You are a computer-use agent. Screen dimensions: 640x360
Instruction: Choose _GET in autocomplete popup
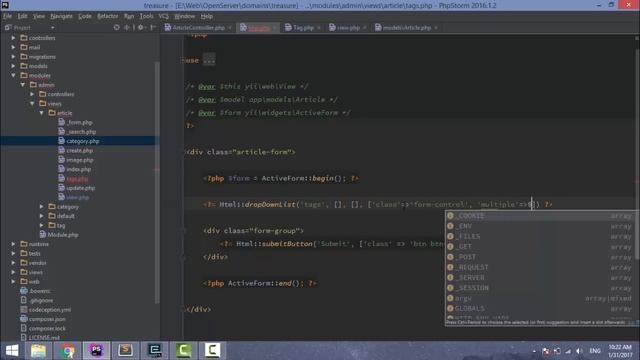click(539, 247)
